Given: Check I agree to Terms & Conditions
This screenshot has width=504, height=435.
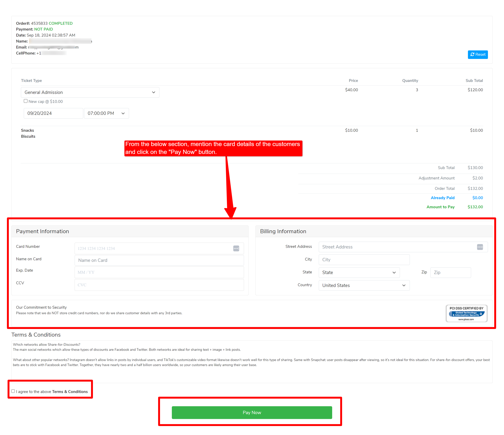Looking at the screenshot, I should tap(13, 391).
